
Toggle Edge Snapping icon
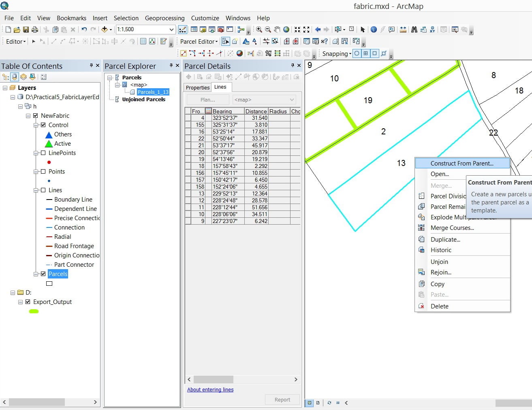[384, 53]
